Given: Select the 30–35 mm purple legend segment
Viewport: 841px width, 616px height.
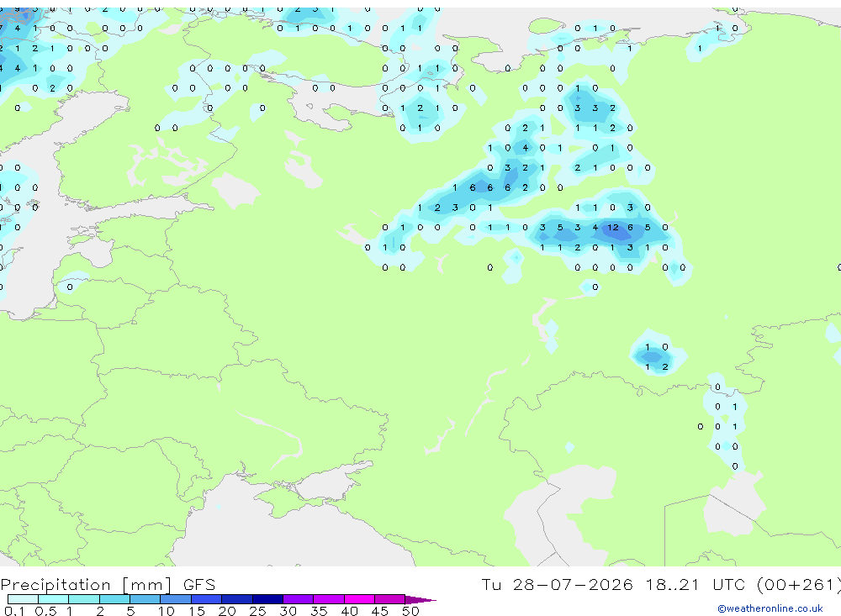Looking at the screenshot, I should [298, 599].
